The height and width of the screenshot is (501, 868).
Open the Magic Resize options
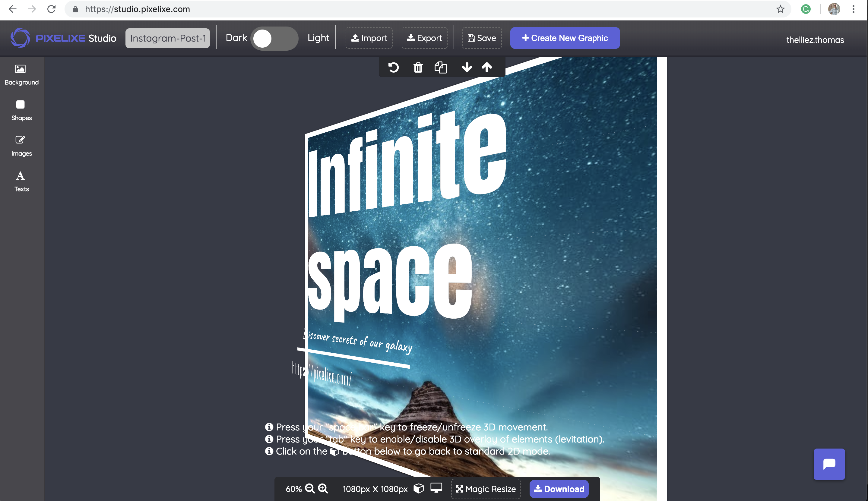click(x=486, y=489)
